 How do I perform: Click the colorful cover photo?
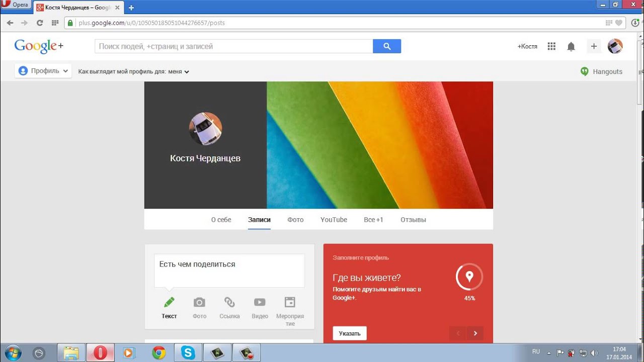[x=380, y=145]
